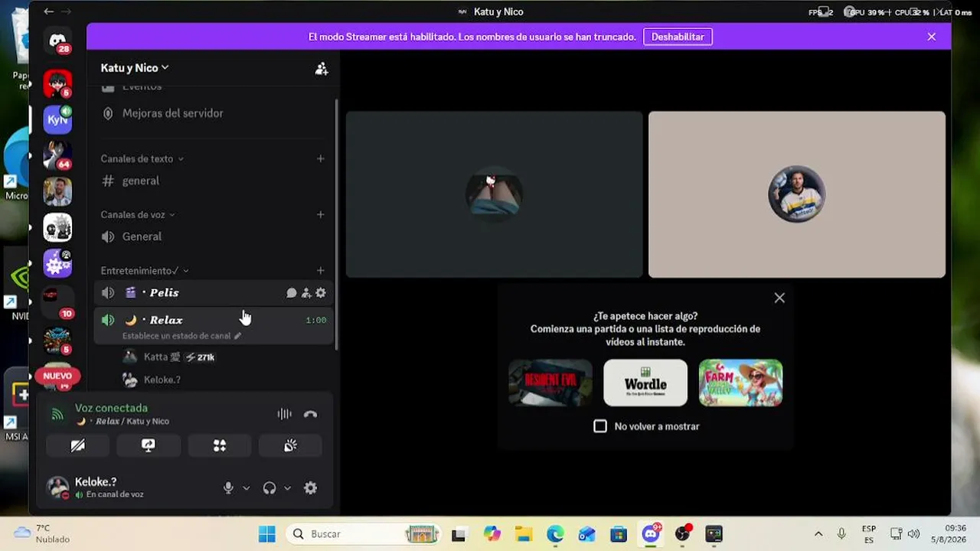Focus the Boca jersey avatar video tile
Image resolution: width=980 pixels, height=551 pixels.
pyautogui.click(x=797, y=194)
